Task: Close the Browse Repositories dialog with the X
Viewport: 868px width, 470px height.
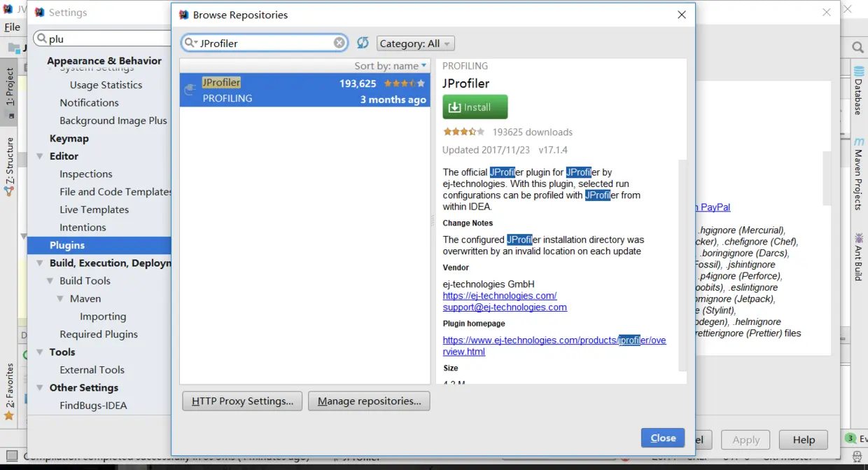Action: point(682,15)
